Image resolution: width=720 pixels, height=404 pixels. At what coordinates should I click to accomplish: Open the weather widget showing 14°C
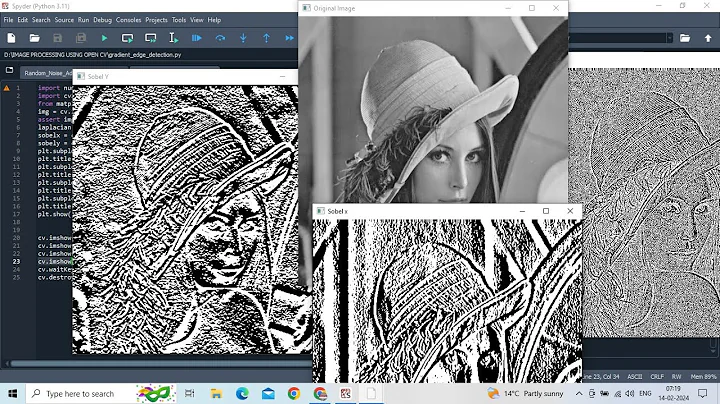coord(526,393)
